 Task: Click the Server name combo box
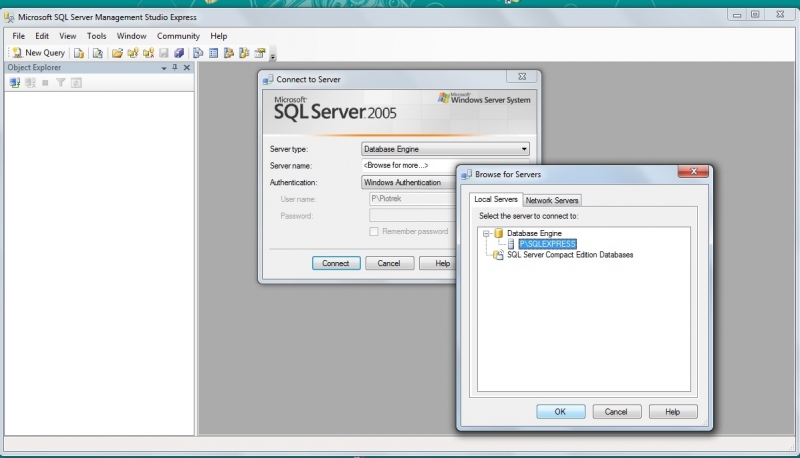pos(409,165)
